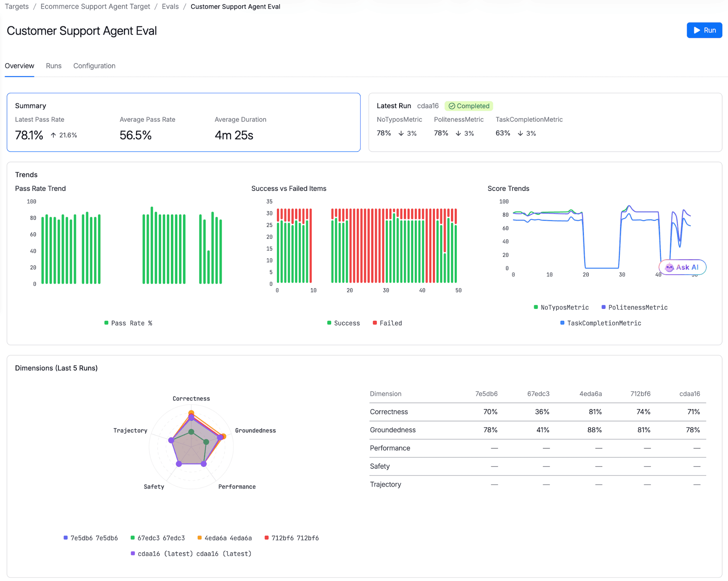Click the cdaa16 column header in table

pyautogui.click(x=690, y=394)
